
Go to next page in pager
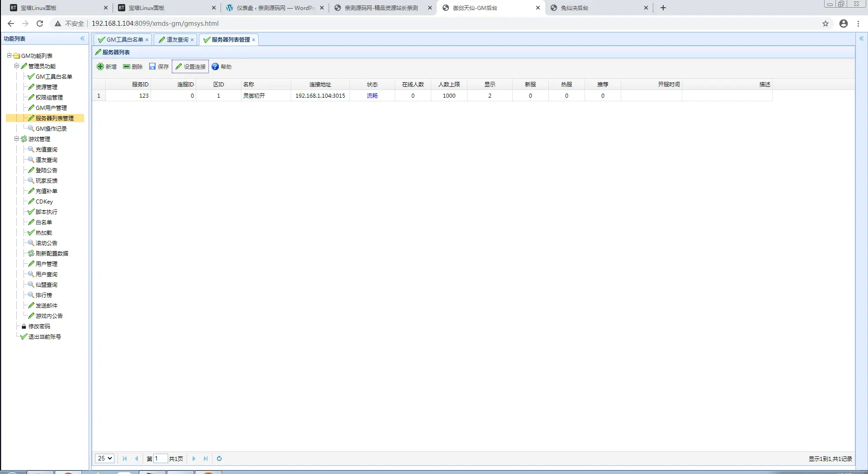pos(194,458)
